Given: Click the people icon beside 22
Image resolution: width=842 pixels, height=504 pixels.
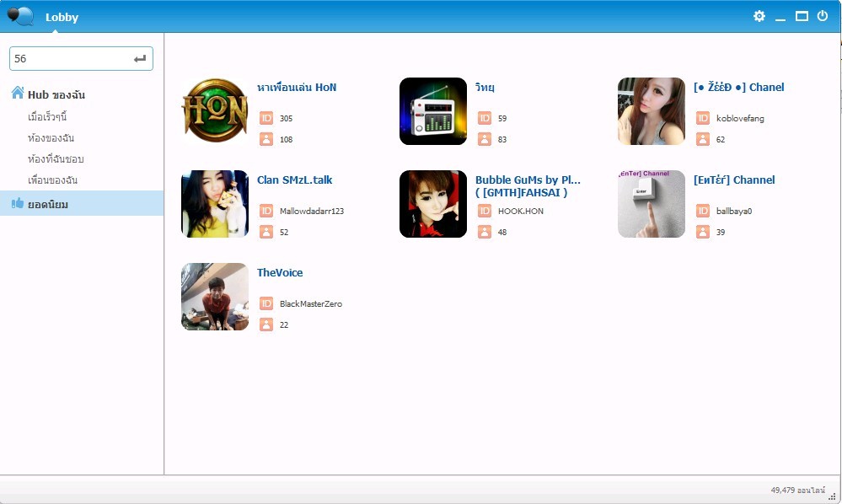Looking at the screenshot, I should click(x=266, y=324).
